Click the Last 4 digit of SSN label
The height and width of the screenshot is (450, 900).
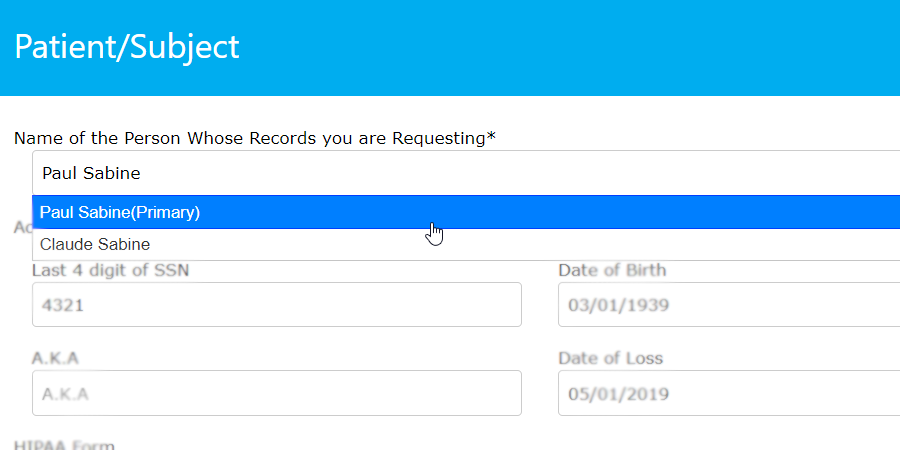tap(96, 270)
